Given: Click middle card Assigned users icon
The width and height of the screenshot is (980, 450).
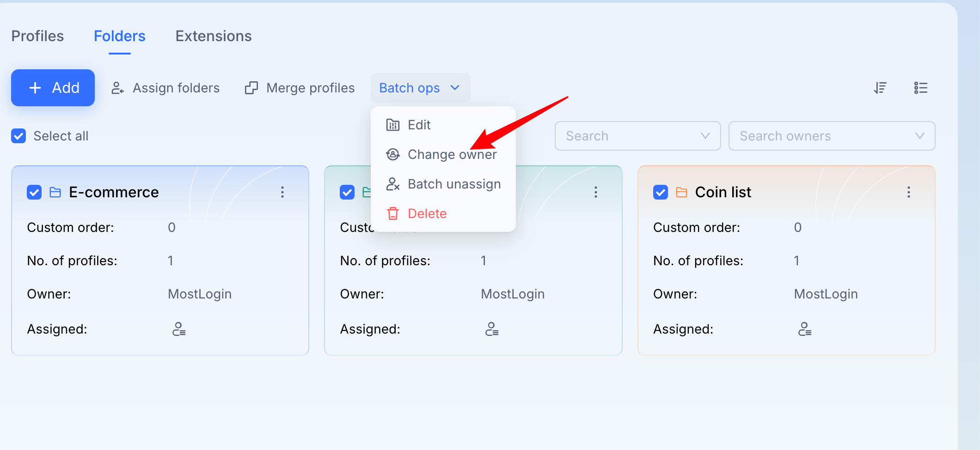Looking at the screenshot, I should pos(492,329).
